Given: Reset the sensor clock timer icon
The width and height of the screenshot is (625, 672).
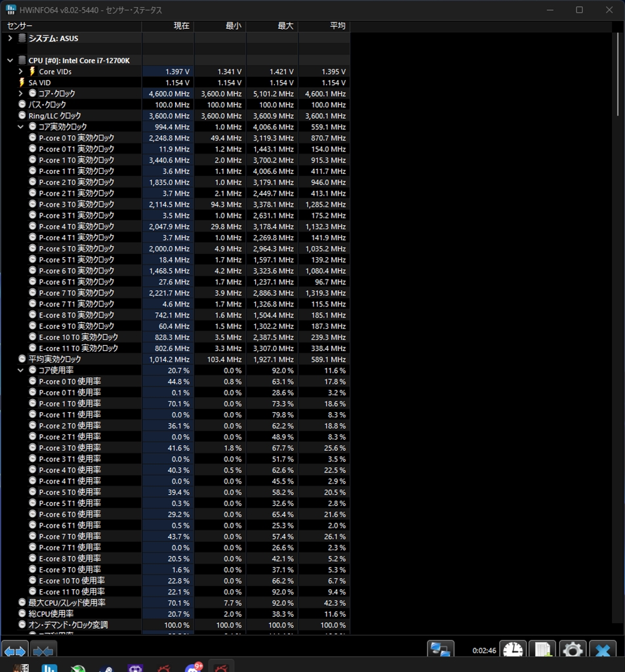Looking at the screenshot, I should (513, 650).
